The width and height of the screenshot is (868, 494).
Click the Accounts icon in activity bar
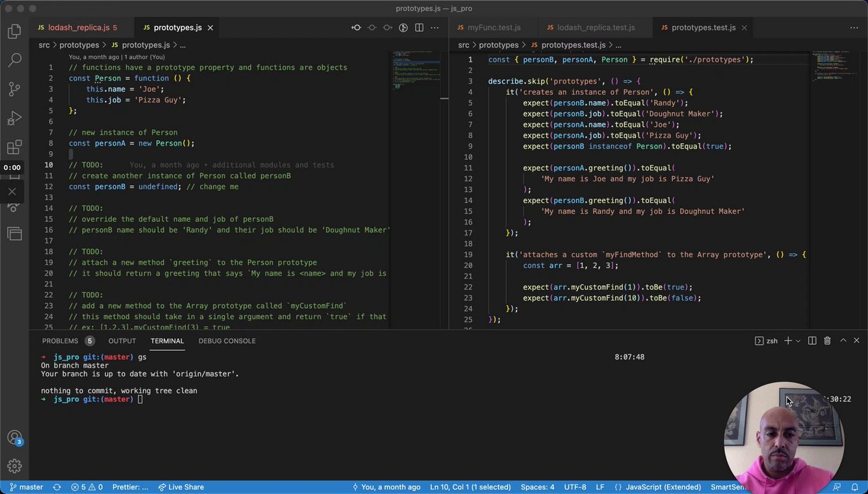pyautogui.click(x=14, y=438)
